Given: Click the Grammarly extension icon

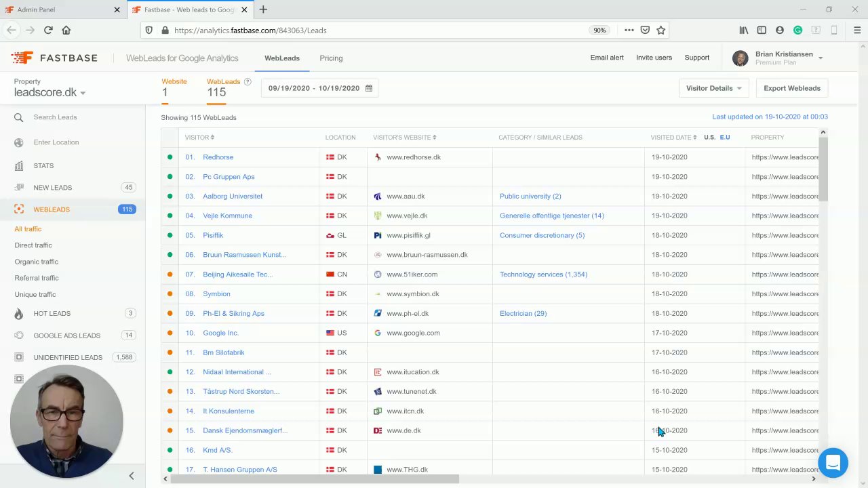Looking at the screenshot, I should [797, 30].
